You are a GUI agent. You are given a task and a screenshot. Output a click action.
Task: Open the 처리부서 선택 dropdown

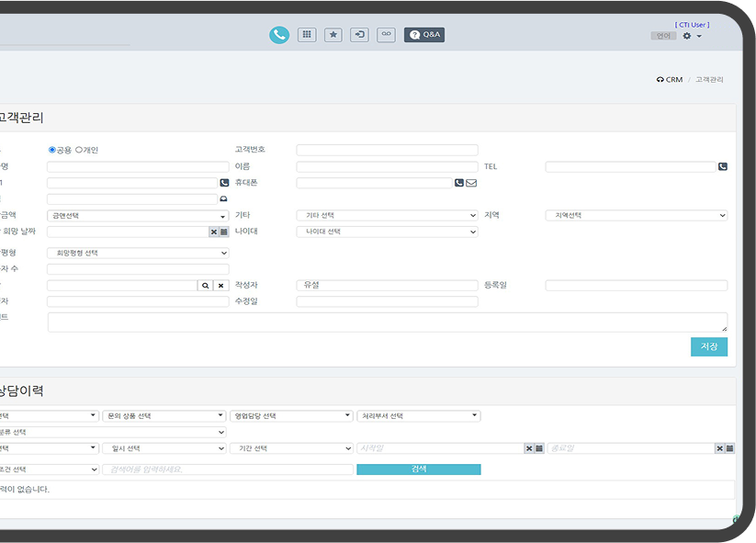(x=418, y=416)
